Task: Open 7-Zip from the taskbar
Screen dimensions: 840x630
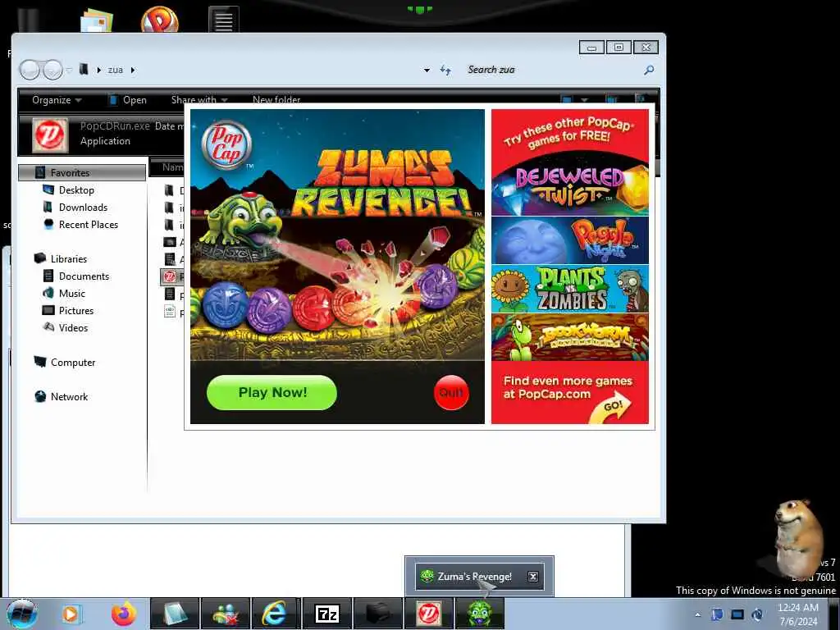Action: [x=326, y=614]
